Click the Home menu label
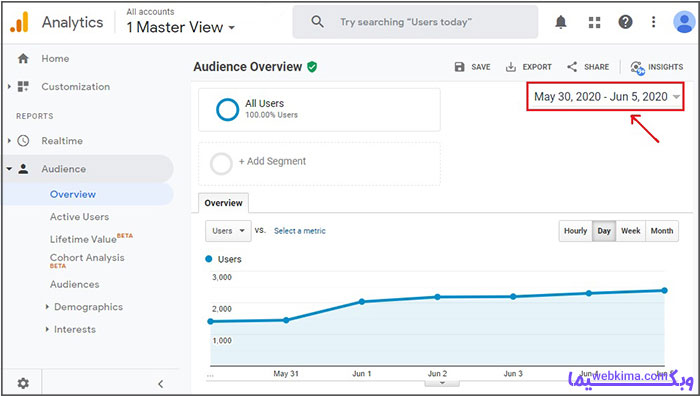The height and width of the screenshot is (396, 700). (55, 58)
